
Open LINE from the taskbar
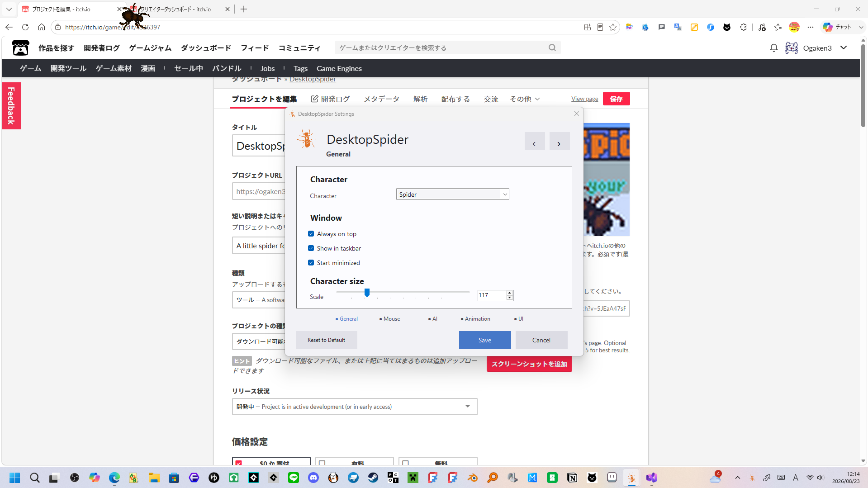pos(294,478)
